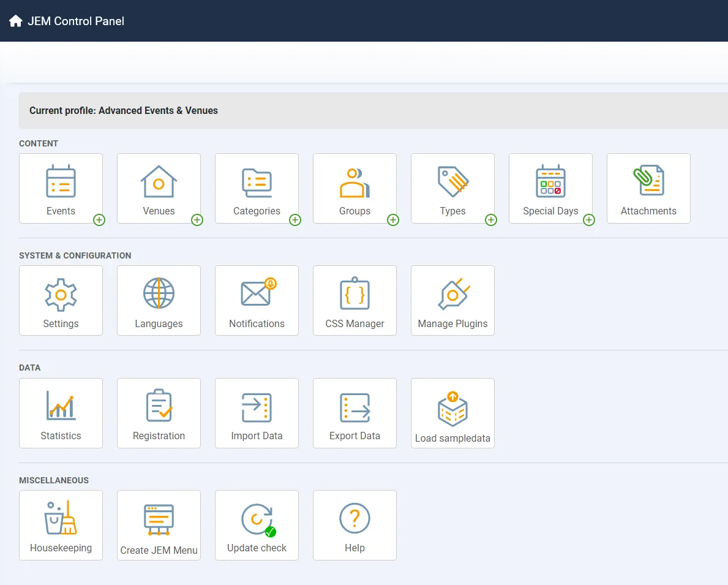
Task: Add a new venue via plus icon
Action: tap(197, 220)
